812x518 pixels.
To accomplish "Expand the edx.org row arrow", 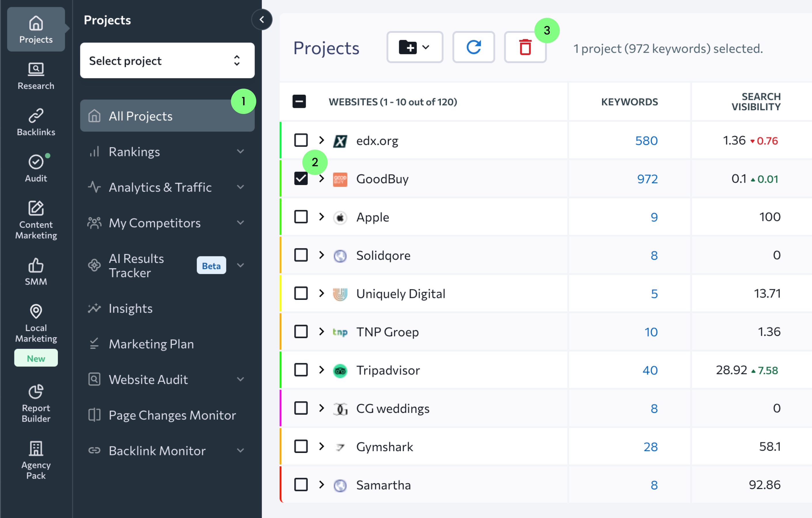I will coord(321,140).
